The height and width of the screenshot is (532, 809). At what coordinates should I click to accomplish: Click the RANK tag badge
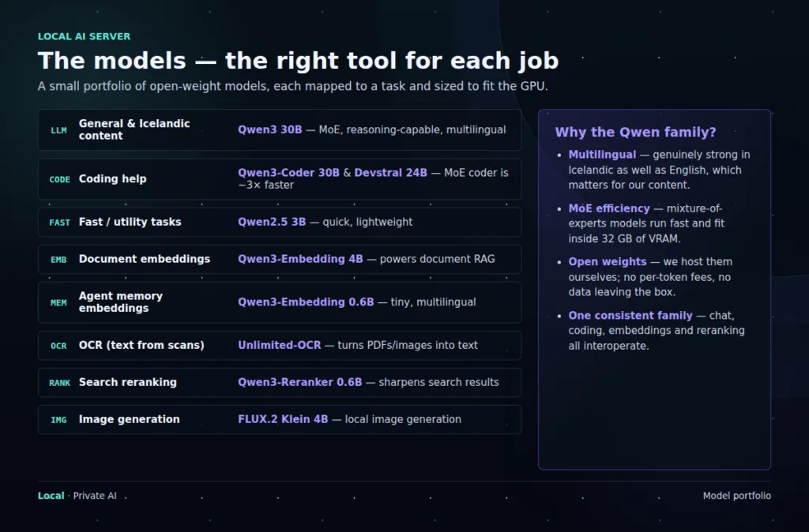pos(59,383)
